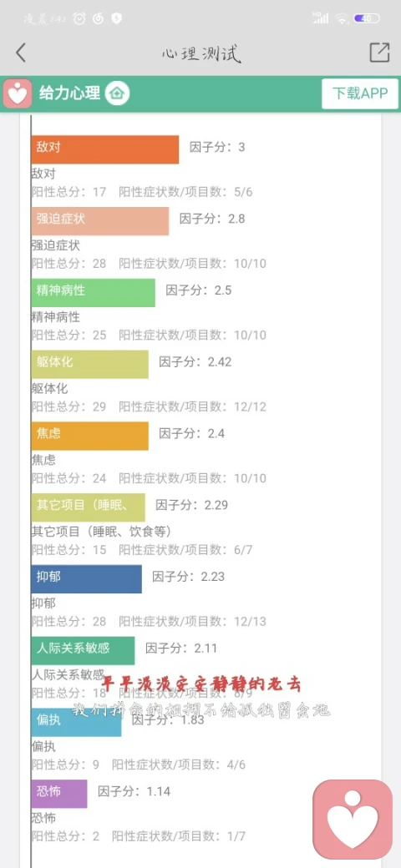Screen dimensions: 401x868
Task: Open the green home icon beside 给力心理
Action: (117, 93)
